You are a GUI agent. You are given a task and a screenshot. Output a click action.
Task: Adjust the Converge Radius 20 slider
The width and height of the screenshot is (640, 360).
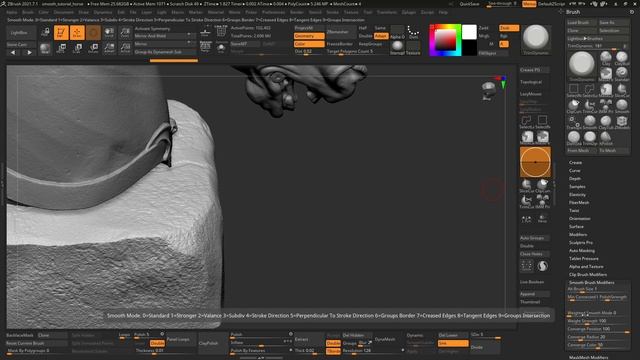598,337
